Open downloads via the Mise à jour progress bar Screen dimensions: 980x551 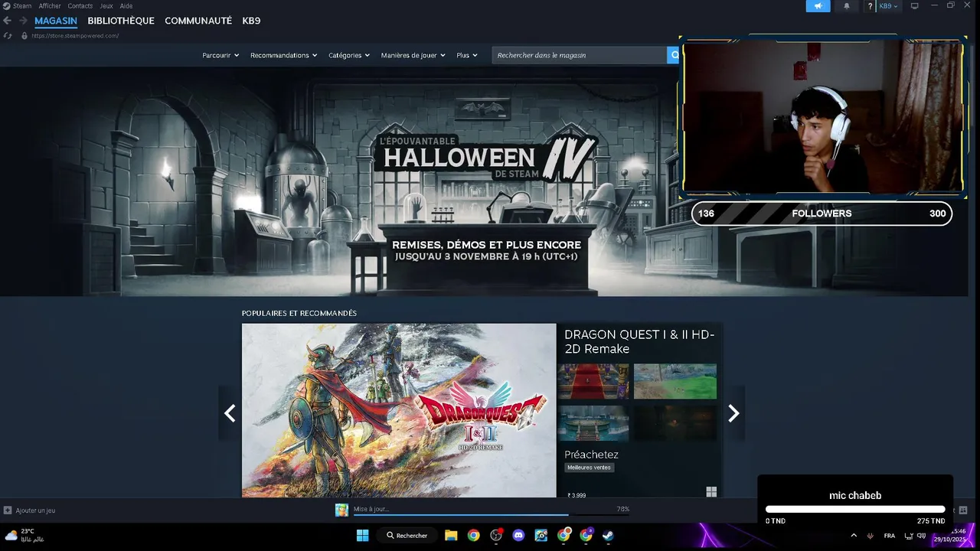492,510
